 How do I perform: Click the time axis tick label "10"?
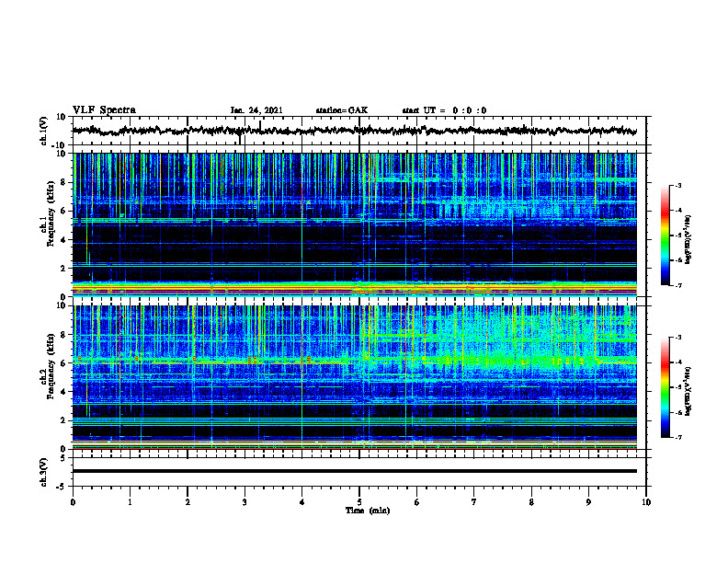(646, 502)
